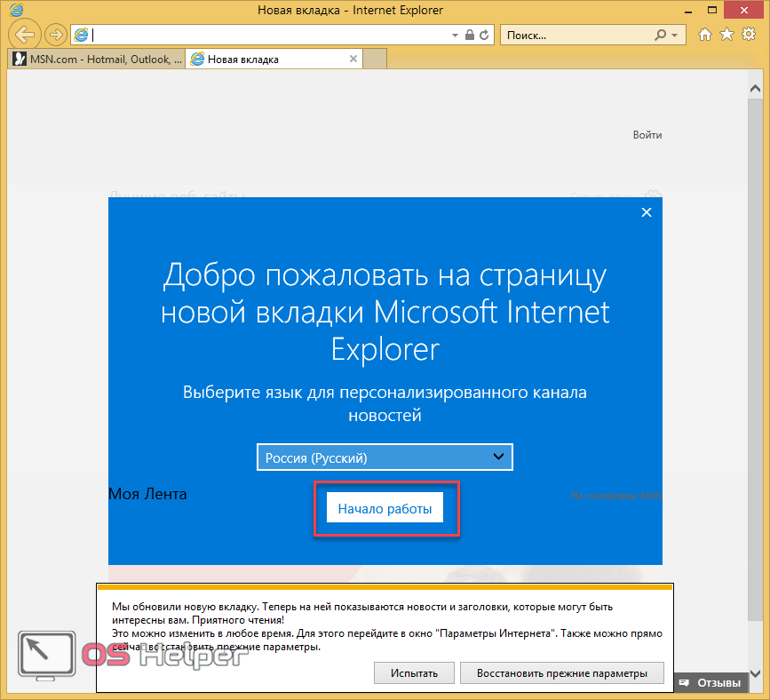Close the blue welcome dialog with X

[647, 212]
